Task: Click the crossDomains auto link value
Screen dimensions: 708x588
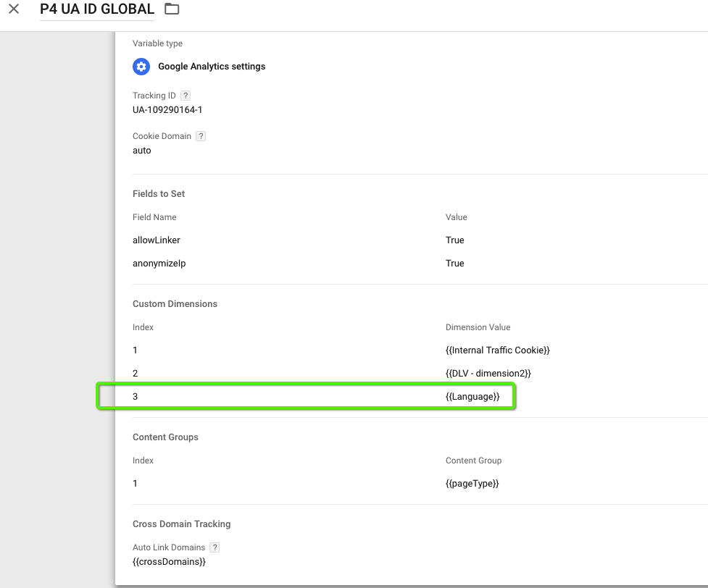Action: (x=169, y=561)
